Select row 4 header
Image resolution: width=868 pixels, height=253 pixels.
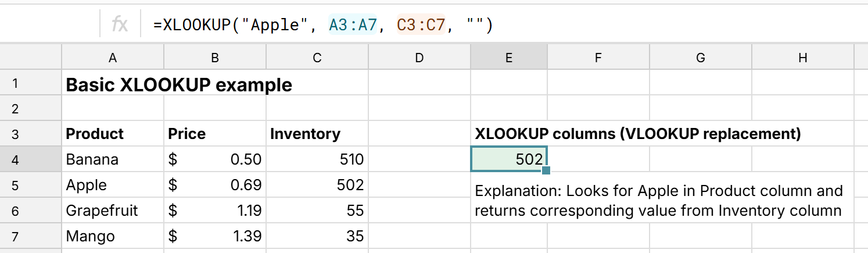click(15, 159)
